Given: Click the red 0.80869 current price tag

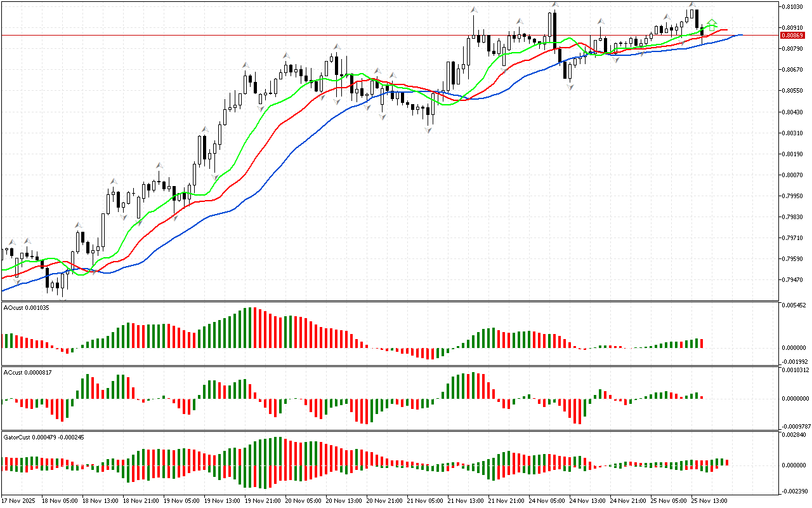Looking at the screenshot, I should pyautogui.click(x=792, y=35).
